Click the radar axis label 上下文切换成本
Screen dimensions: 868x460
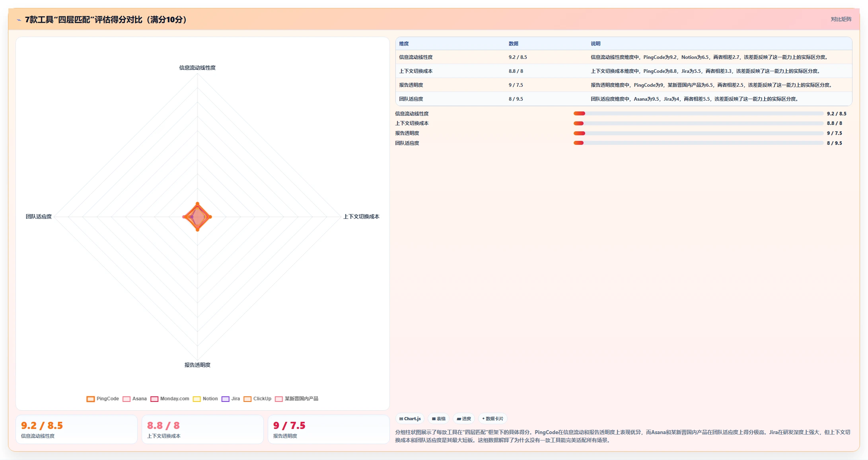click(361, 216)
